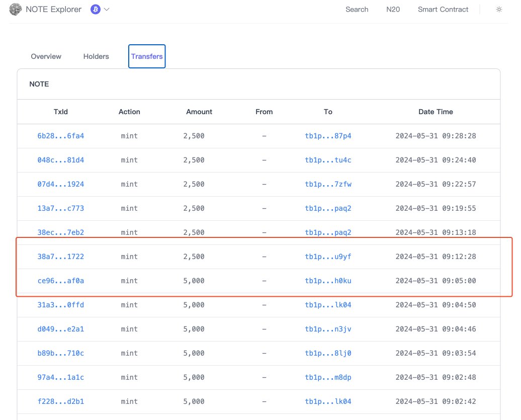The height and width of the screenshot is (420, 521).
Task: Click date 2024-05-31 09:05:00
Action: (x=436, y=281)
